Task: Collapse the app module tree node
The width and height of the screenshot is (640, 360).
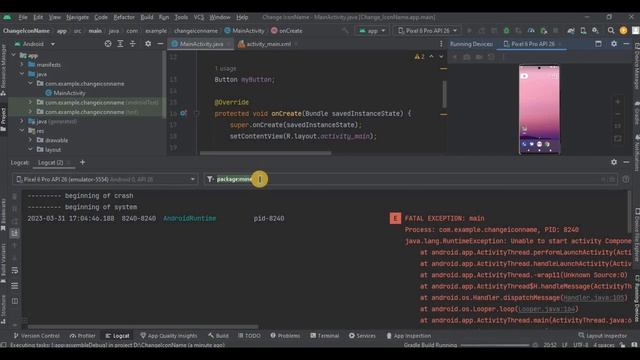Action: [14, 55]
